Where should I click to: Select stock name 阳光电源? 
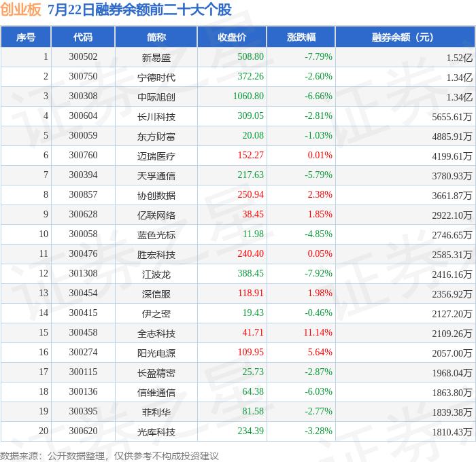(156, 353)
